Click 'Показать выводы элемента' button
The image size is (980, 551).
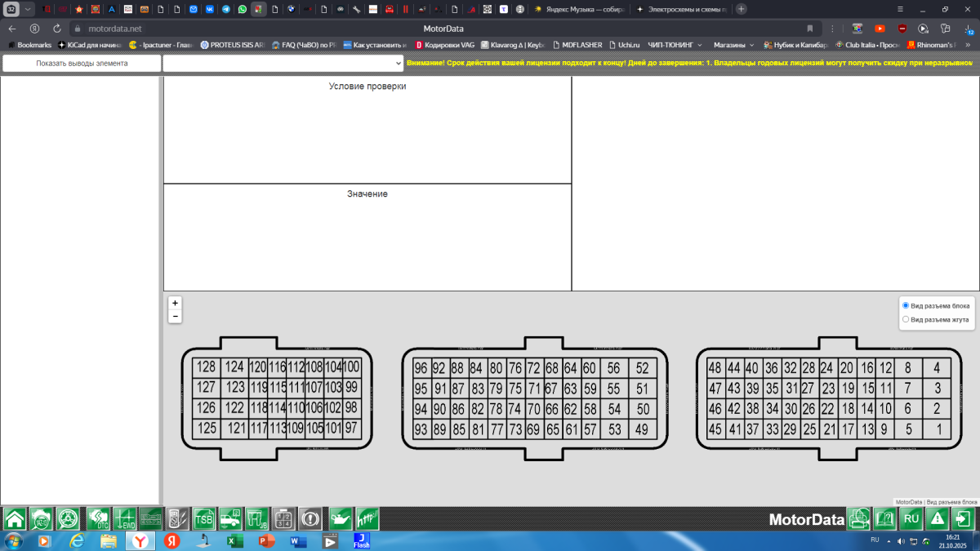pyautogui.click(x=82, y=63)
